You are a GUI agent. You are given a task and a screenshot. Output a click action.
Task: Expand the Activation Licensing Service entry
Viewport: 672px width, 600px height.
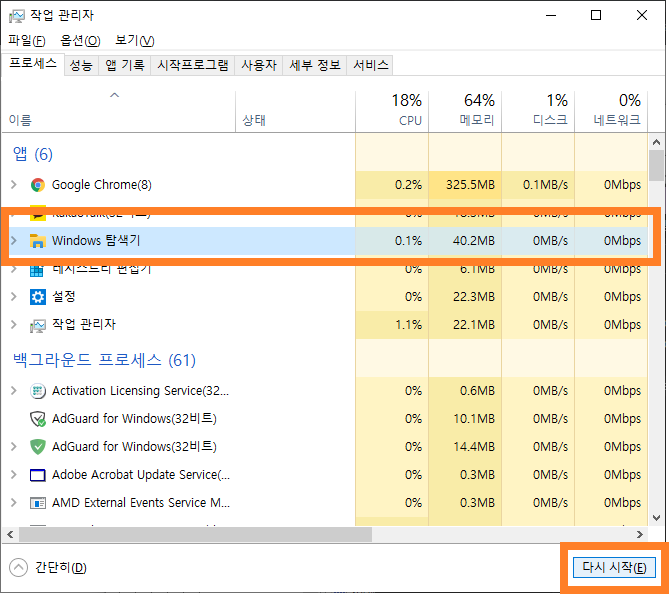(14, 391)
